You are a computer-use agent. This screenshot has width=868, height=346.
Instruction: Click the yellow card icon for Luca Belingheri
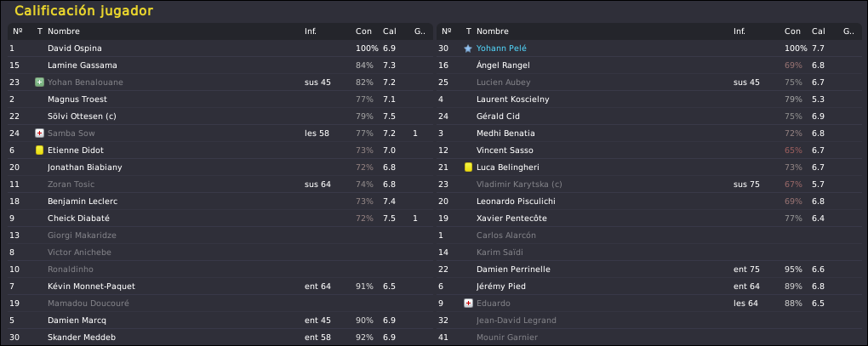click(468, 167)
